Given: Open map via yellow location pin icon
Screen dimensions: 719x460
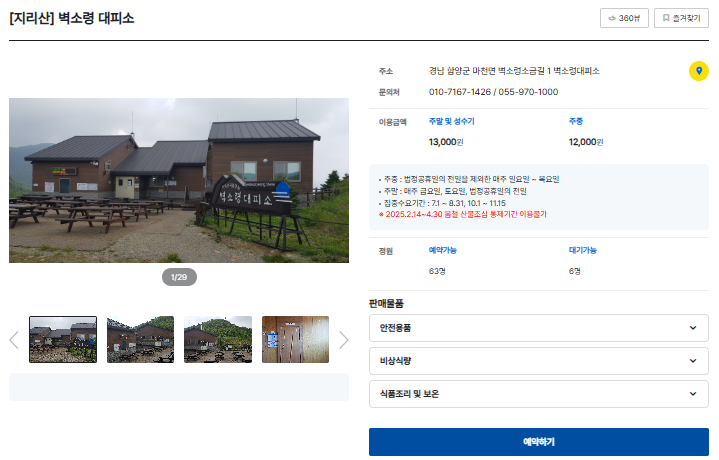Looking at the screenshot, I should [x=699, y=71].
